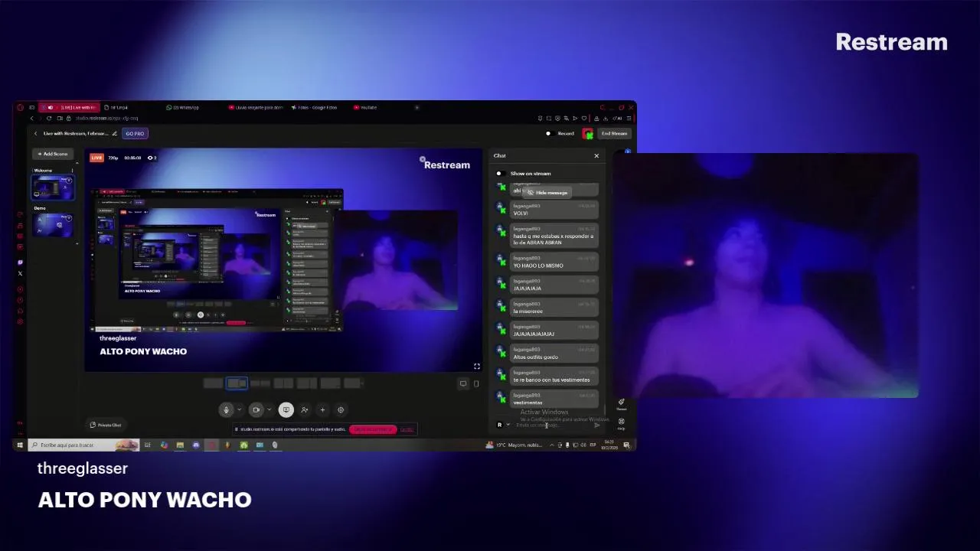Switch to the WhatsApp browser tab
This screenshot has height=551, width=980.
pos(182,107)
